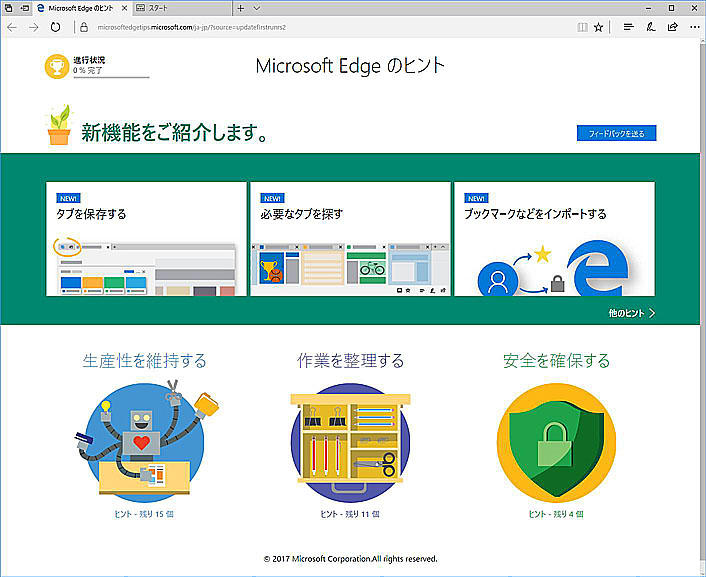Open the 他のヒント link
The width and height of the screenshot is (706, 577).
tap(631, 313)
